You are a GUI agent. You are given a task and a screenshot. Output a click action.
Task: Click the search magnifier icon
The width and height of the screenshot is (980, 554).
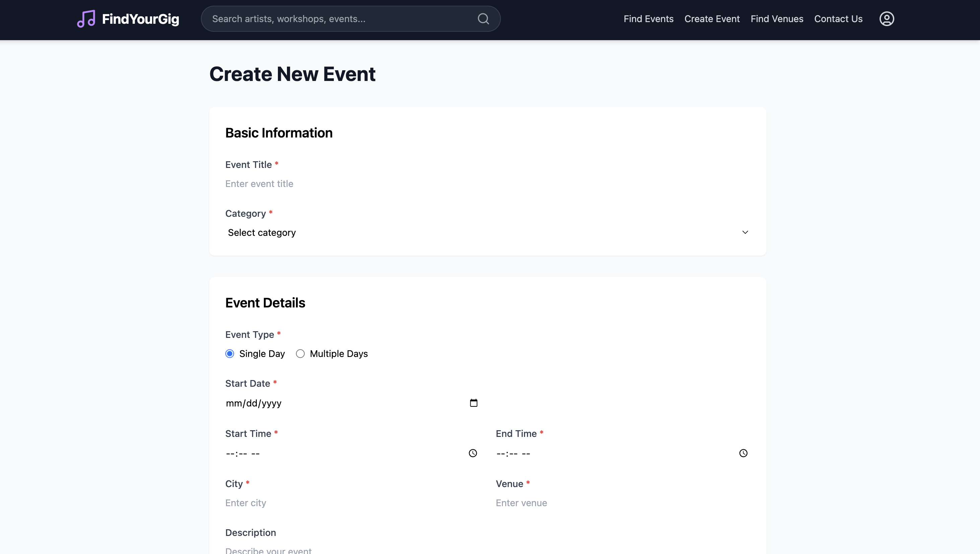tap(483, 19)
